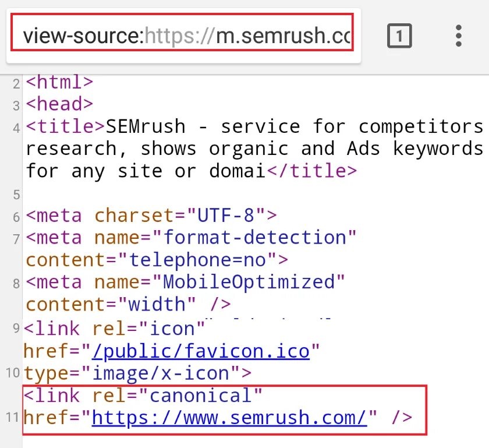
Task: Click line number 11 beside canonical href
Action: pos(13,418)
